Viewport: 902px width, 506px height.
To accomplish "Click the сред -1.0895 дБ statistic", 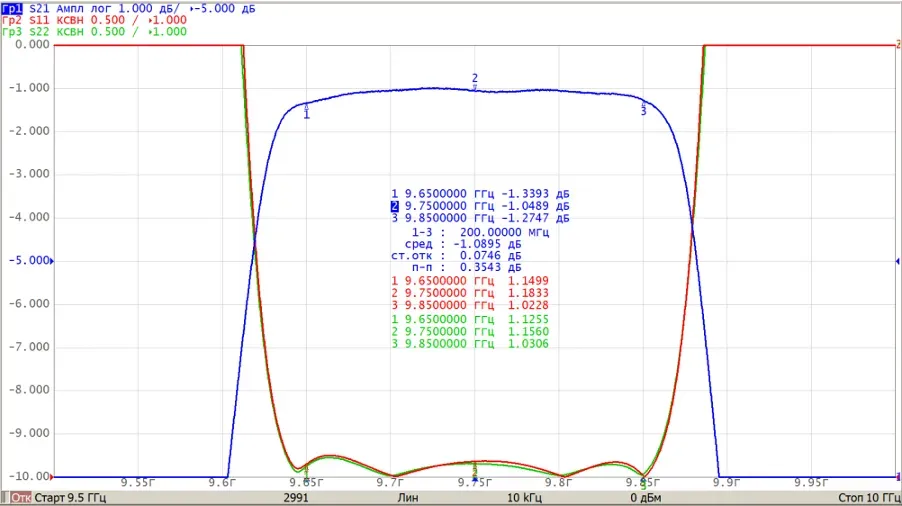I will click(463, 244).
